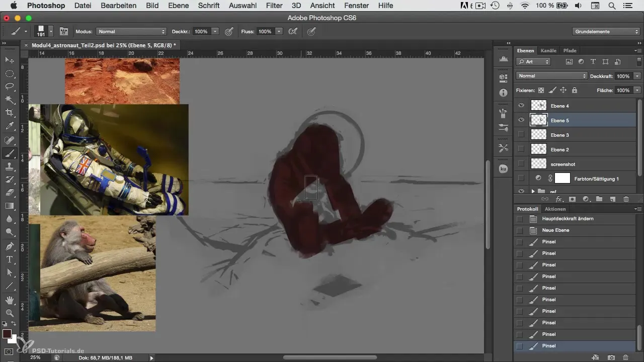Screen dimensions: 644x362
Task: Activate the Zoom tool
Action: point(10,313)
